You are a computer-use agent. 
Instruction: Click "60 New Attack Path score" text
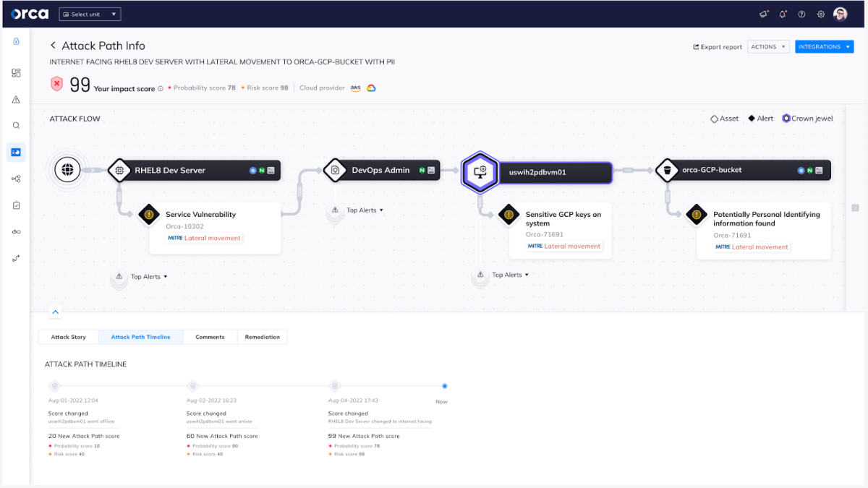pyautogui.click(x=222, y=436)
